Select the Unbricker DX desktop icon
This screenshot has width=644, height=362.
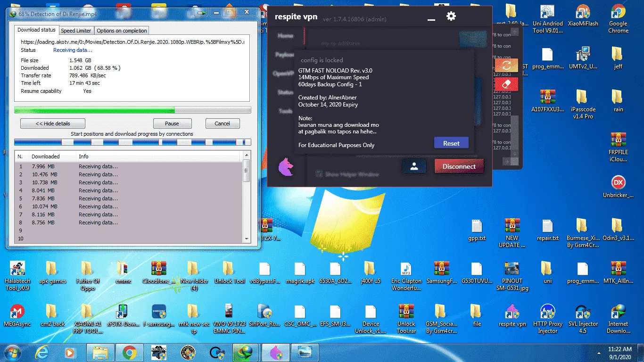(x=618, y=187)
